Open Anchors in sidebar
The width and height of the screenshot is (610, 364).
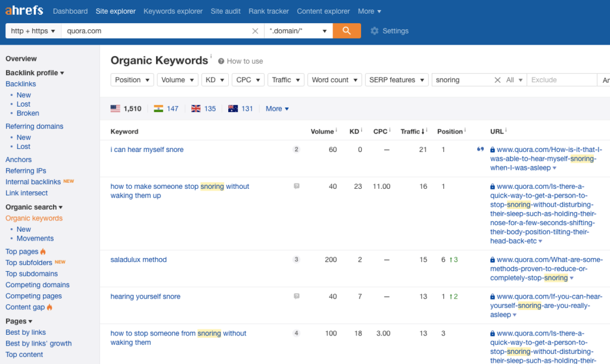(18, 160)
